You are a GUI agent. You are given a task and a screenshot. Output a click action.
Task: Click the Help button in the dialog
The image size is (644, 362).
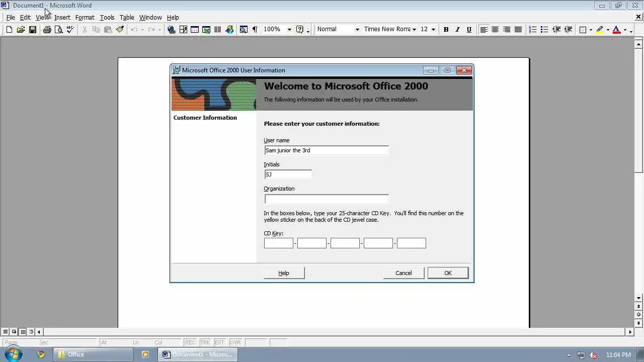click(x=284, y=273)
